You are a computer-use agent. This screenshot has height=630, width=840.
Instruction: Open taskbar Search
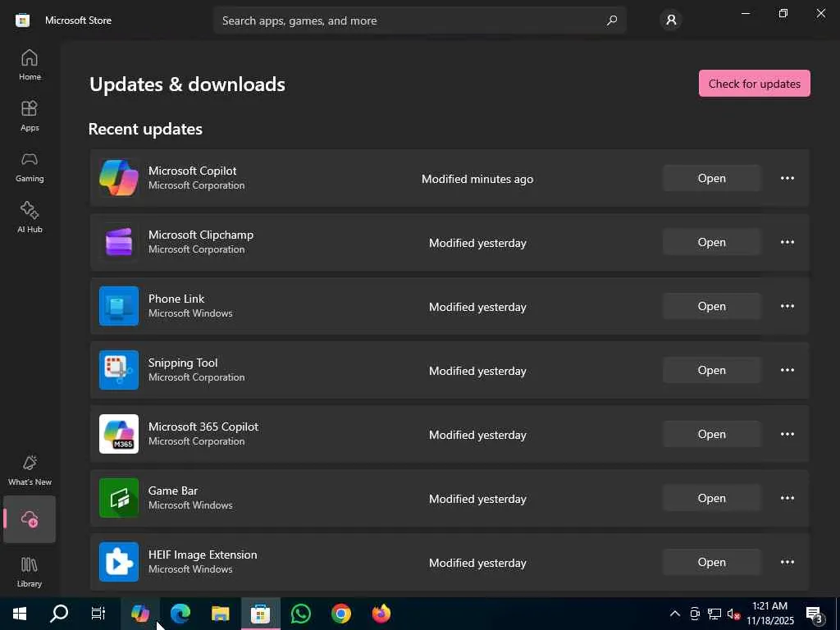(59, 614)
